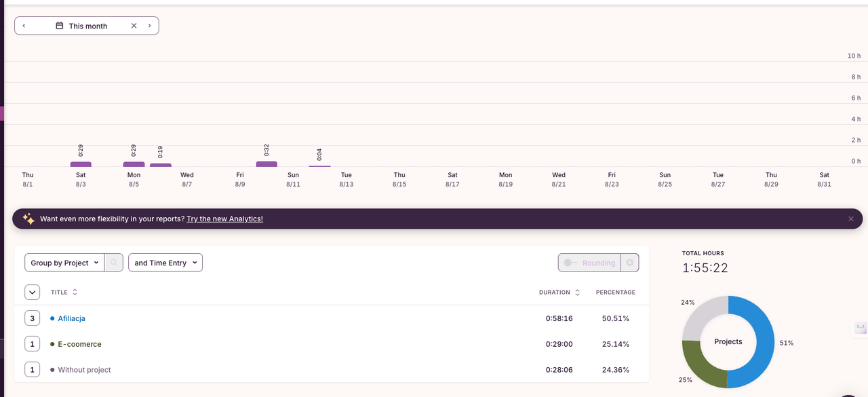Open the floating widget at right edge

860,328
